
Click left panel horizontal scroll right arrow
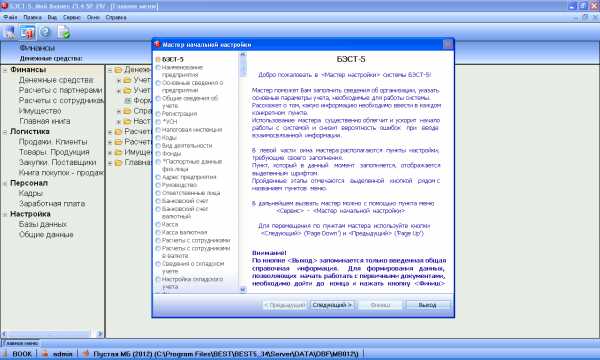pyautogui.click(x=100, y=334)
